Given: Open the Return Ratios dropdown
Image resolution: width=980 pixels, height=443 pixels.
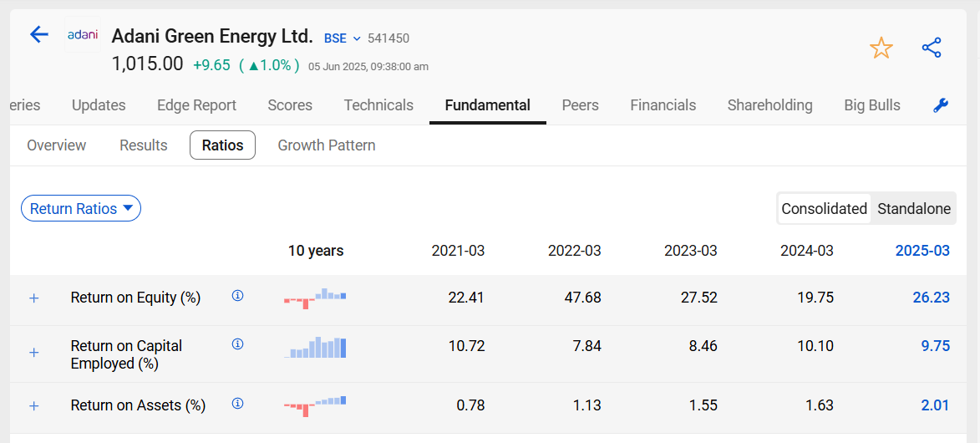Looking at the screenshot, I should coord(81,208).
